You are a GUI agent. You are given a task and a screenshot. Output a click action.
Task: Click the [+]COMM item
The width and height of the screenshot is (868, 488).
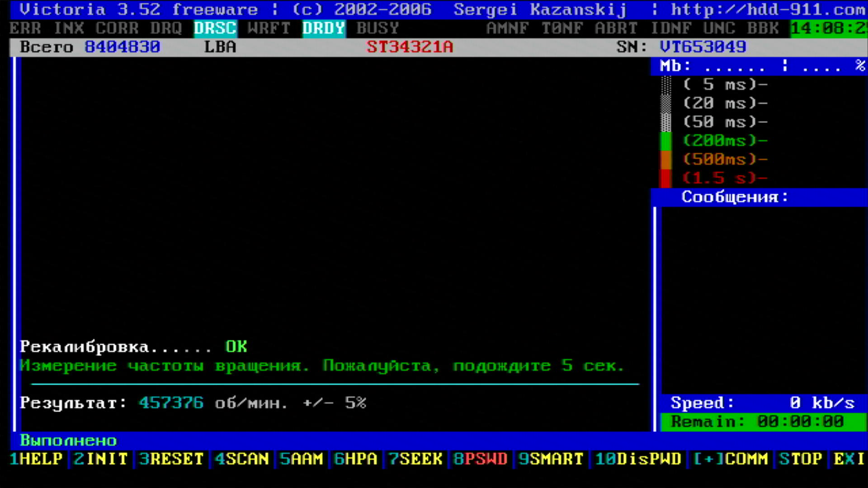click(731, 459)
